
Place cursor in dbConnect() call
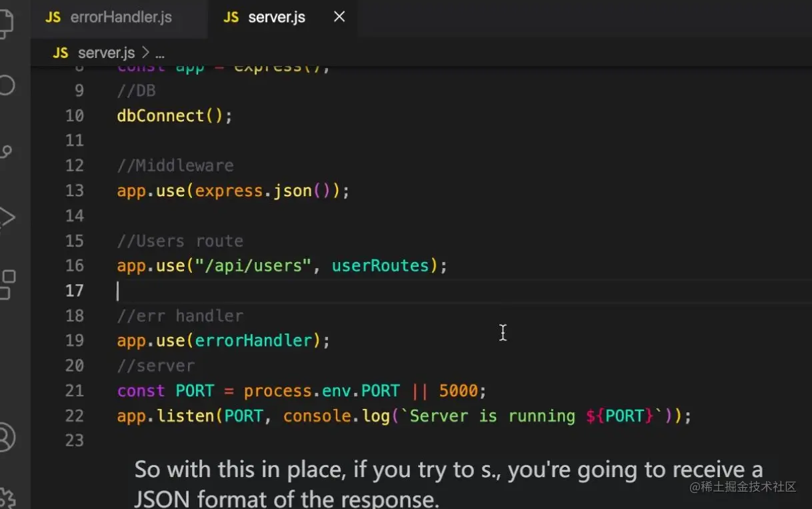pos(175,115)
